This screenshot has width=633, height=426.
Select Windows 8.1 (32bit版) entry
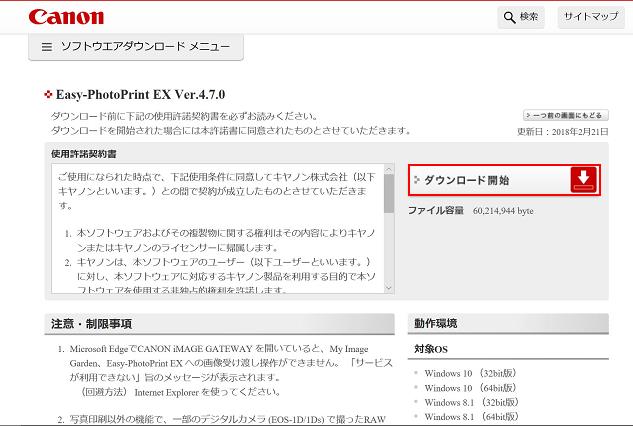(471, 402)
